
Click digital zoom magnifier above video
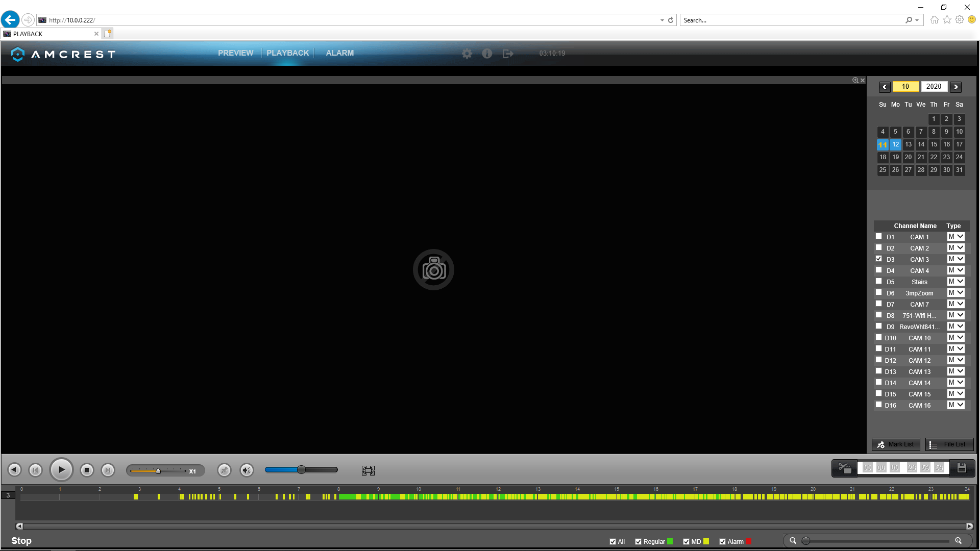[855, 80]
